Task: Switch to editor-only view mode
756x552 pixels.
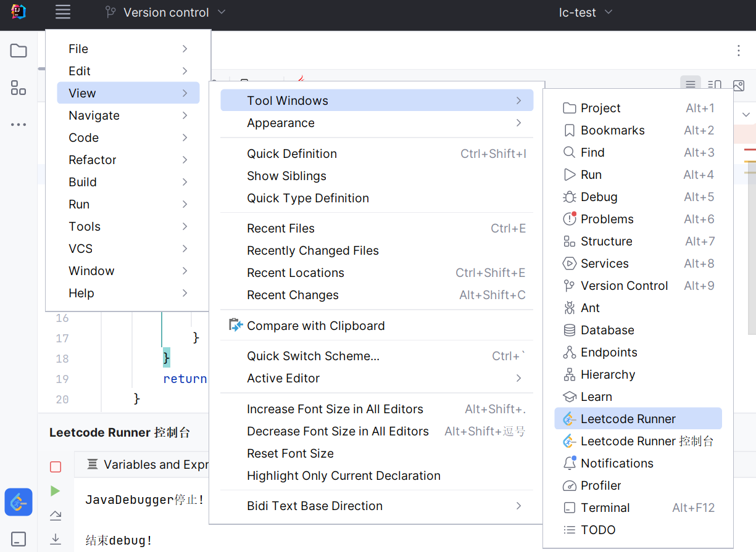Action: 690,84
